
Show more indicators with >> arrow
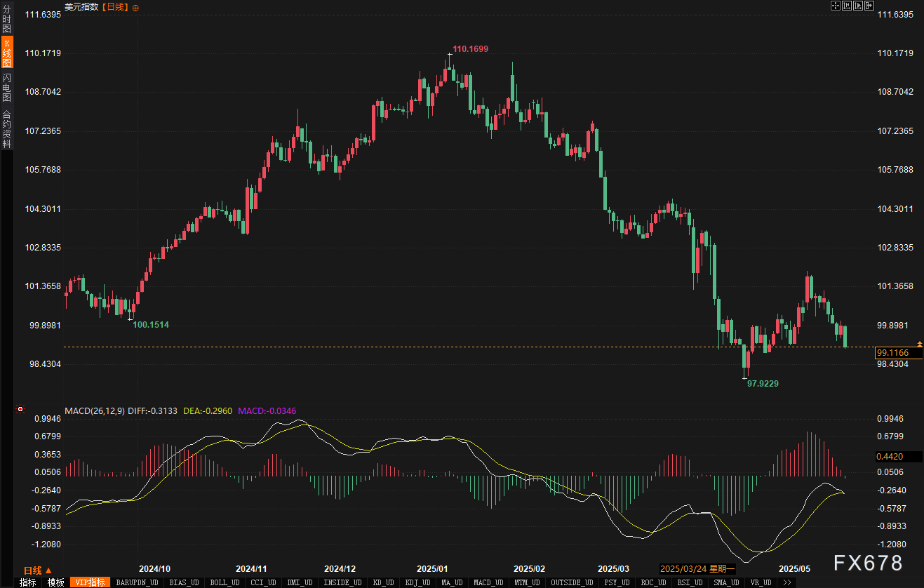(787, 582)
